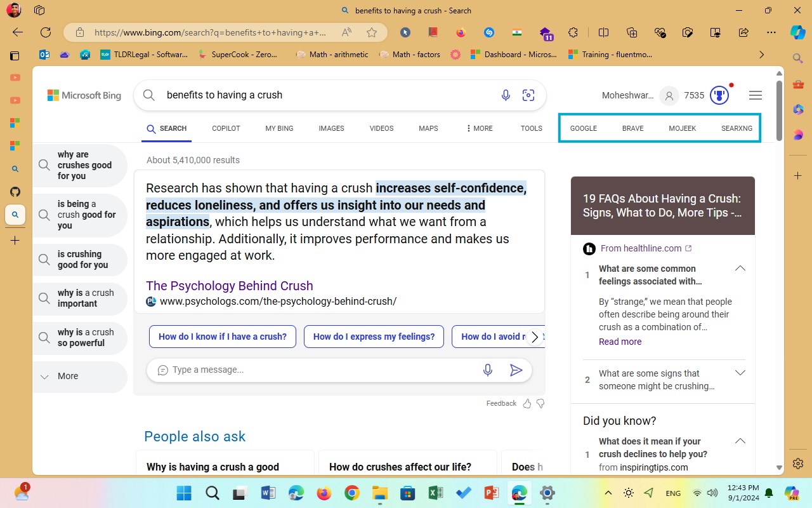Viewport: 812px width, 508px height.
Task: Click the Firefox-logo extension icon in toolbar
Action: 461,32
